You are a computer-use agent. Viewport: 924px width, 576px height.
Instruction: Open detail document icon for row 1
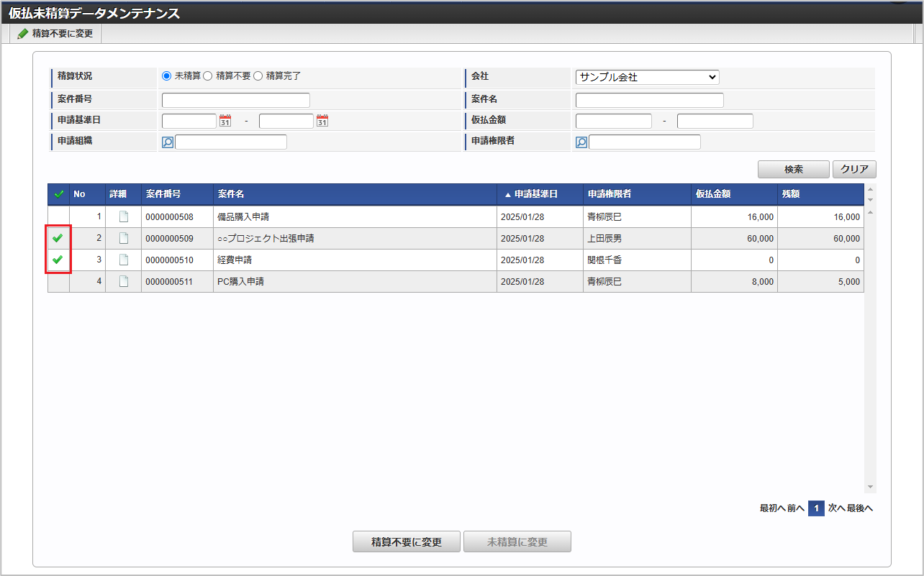point(123,216)
